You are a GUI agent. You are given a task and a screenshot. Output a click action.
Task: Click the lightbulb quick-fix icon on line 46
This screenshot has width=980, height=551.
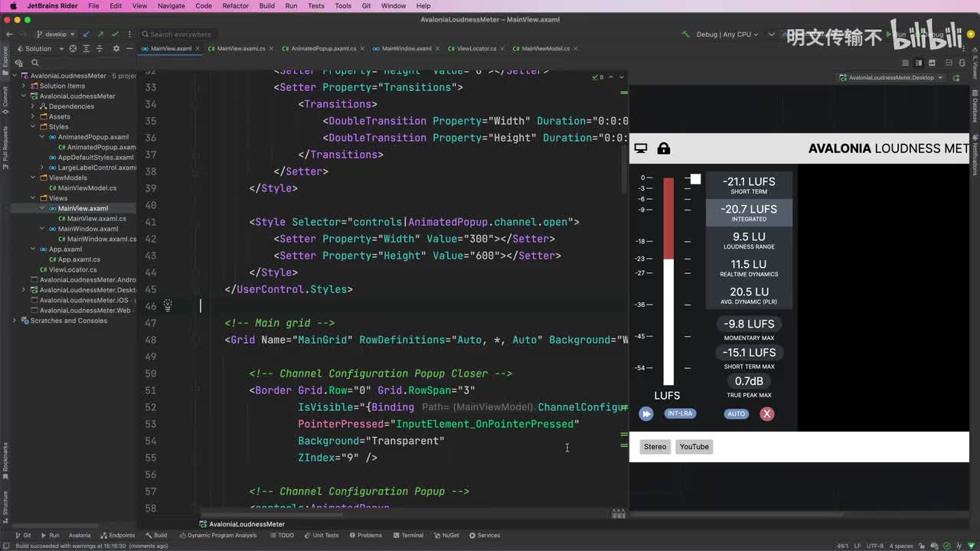point(168,305)
